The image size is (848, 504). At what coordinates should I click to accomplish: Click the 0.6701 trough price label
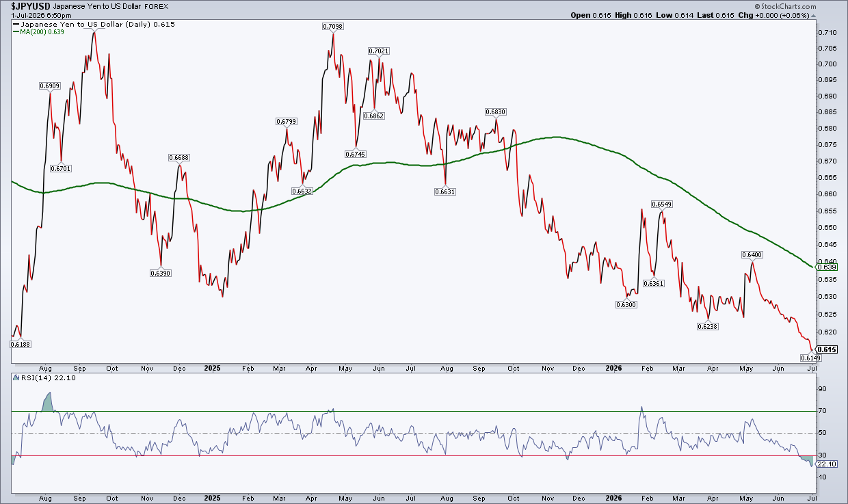point(61,168)
